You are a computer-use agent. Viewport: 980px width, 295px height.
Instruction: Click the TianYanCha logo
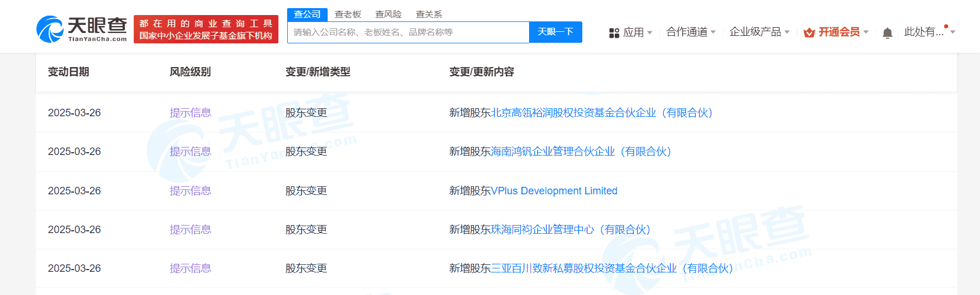[82, 29]
